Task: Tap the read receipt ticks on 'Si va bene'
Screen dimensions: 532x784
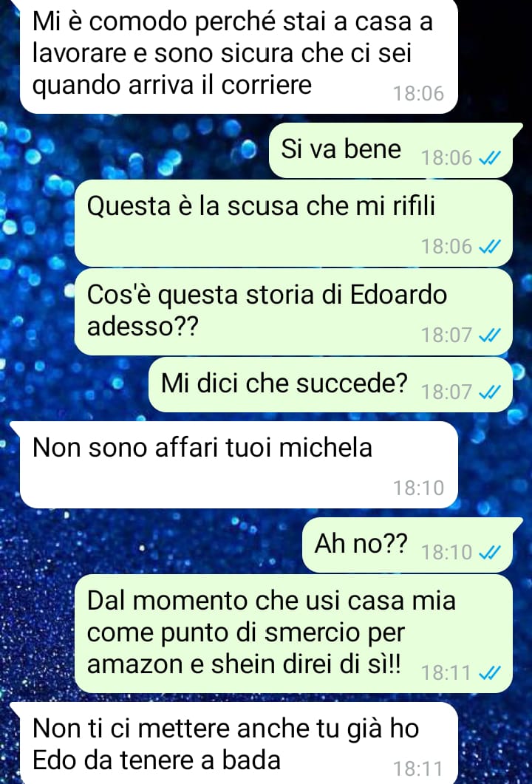Action: point(490,159)
